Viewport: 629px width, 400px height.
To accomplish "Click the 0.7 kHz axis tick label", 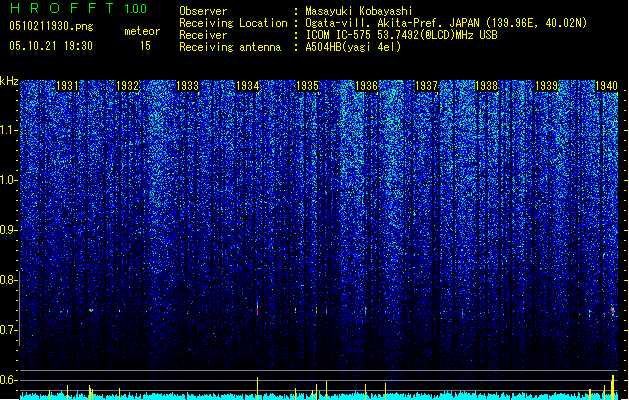I will pyautogui.click(x=8, y=330).
